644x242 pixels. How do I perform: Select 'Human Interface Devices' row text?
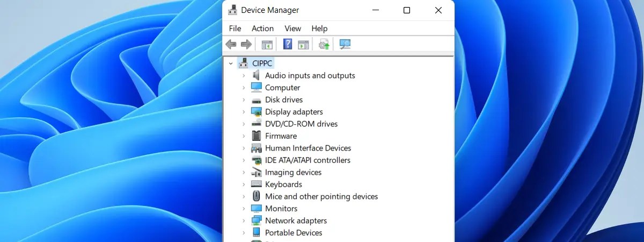click(x=308, y=148)
